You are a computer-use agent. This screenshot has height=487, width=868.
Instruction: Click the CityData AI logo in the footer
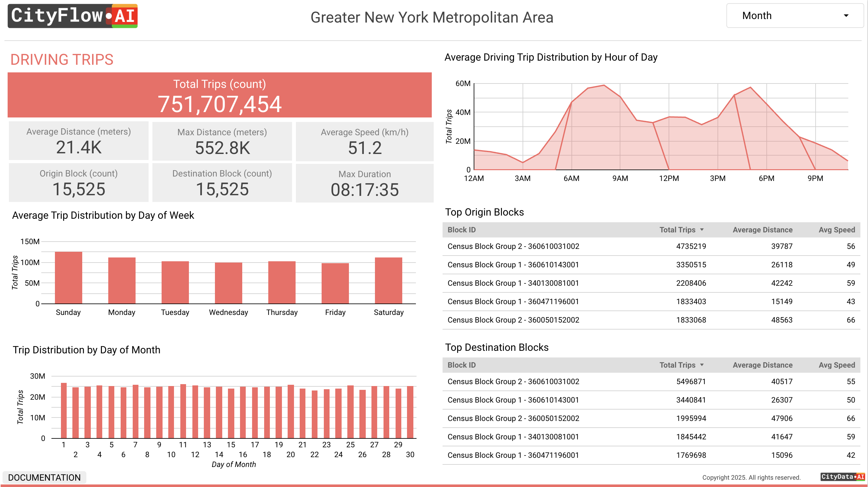click(842, 477)
